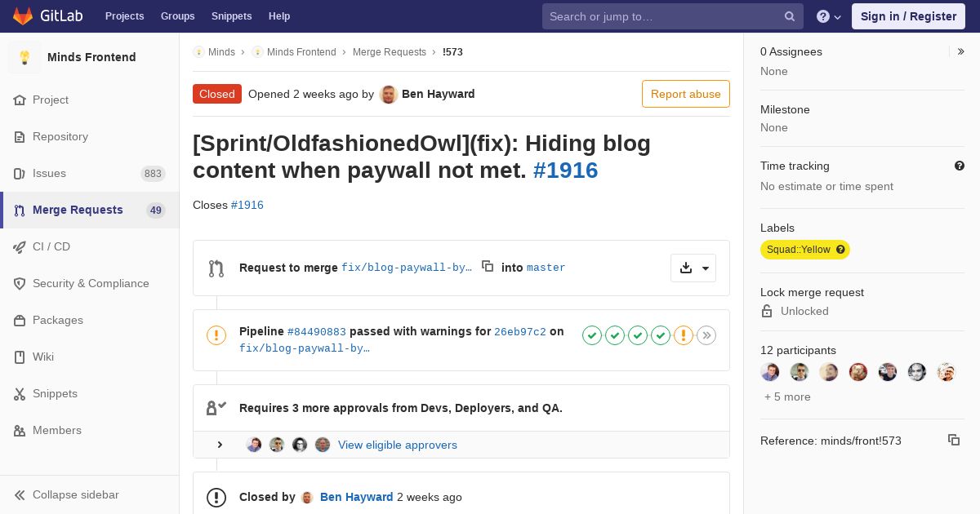This screenshot has height=514, width=980.
Task: Click the Closed status badge
Action: pyautogui.click(x=217, y=94)
